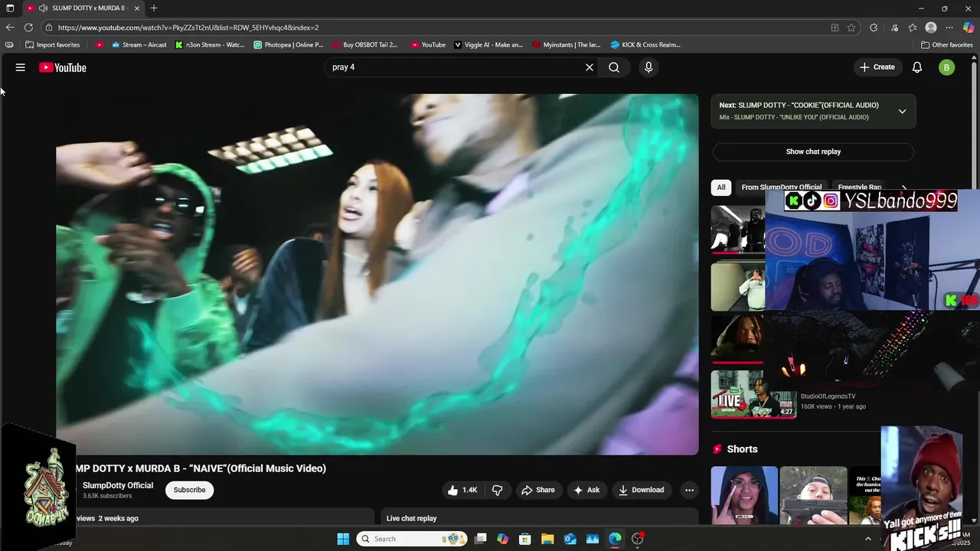The width and height of the screenshot is (980, 551).
Task: Open a new browser tab
Action: click(154, 8)
